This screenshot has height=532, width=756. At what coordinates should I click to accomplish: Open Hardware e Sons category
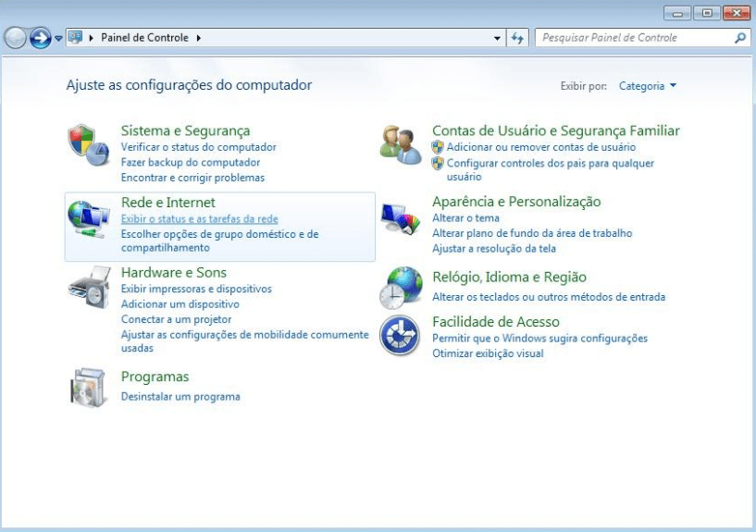[174, 272]
